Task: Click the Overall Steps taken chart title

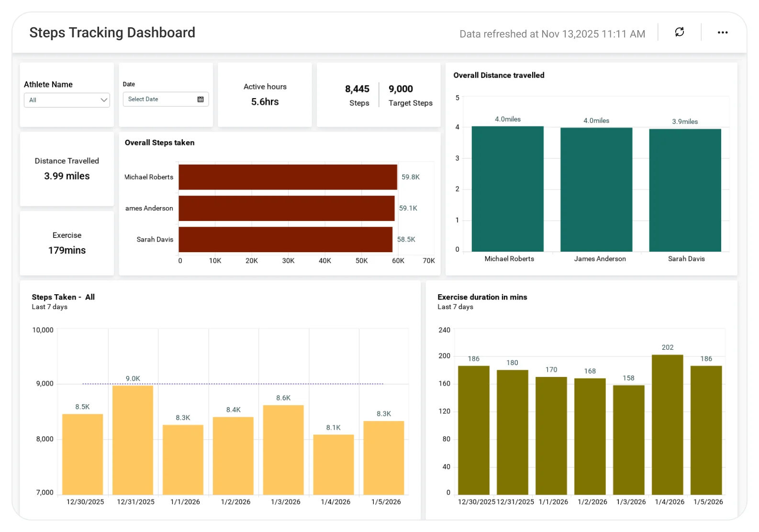Action: coord(160,143)
